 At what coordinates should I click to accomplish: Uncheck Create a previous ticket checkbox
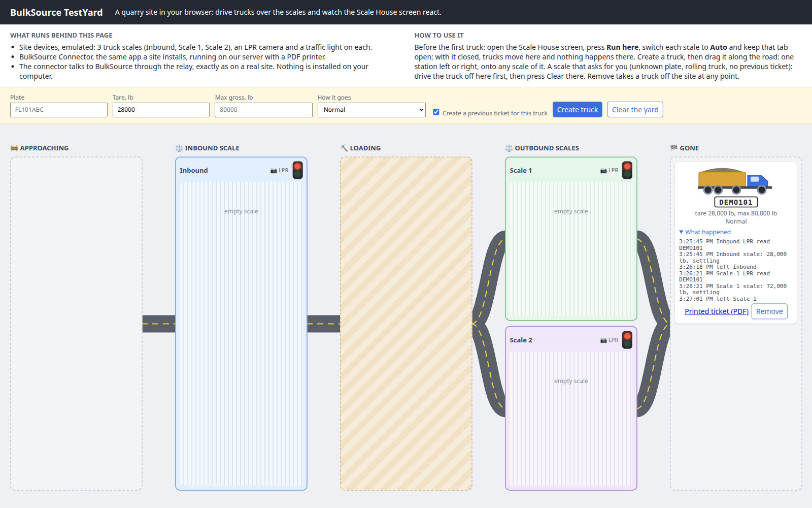click(436, 112)
